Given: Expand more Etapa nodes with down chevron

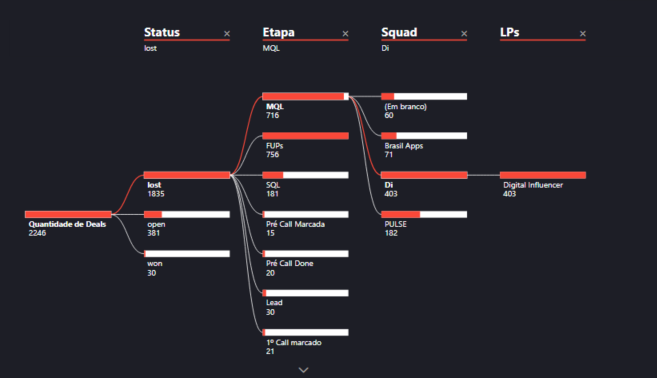Looking at the screenshot, I should 303,370.
